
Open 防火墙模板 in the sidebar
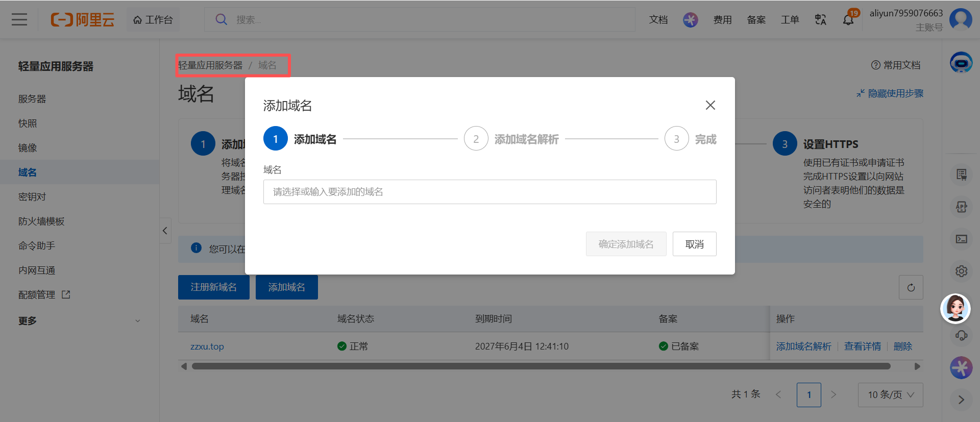41,221
